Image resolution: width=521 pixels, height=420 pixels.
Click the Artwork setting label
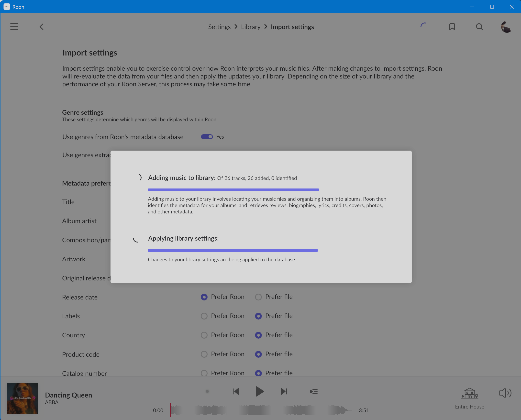pos(74,259)
